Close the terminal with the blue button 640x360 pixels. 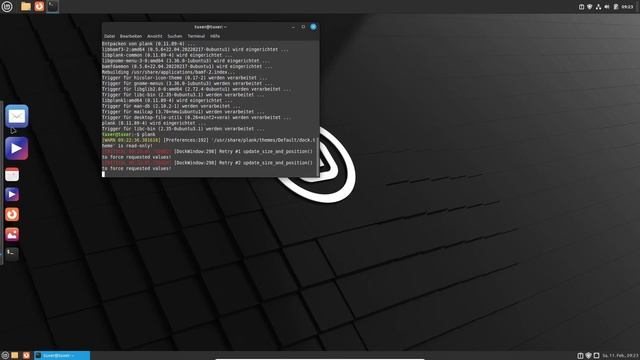313,27
